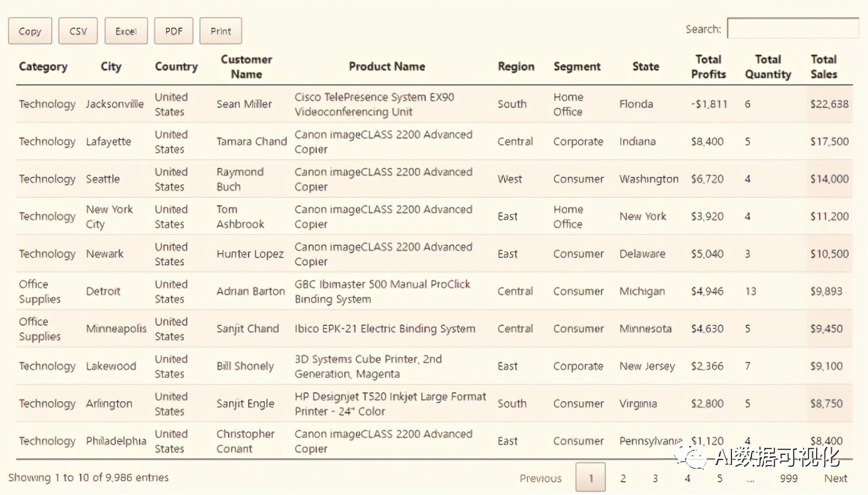Sort the table by Category column
Image resolution: width=868 pixels, height=495 pixels.
coord(43,67)
